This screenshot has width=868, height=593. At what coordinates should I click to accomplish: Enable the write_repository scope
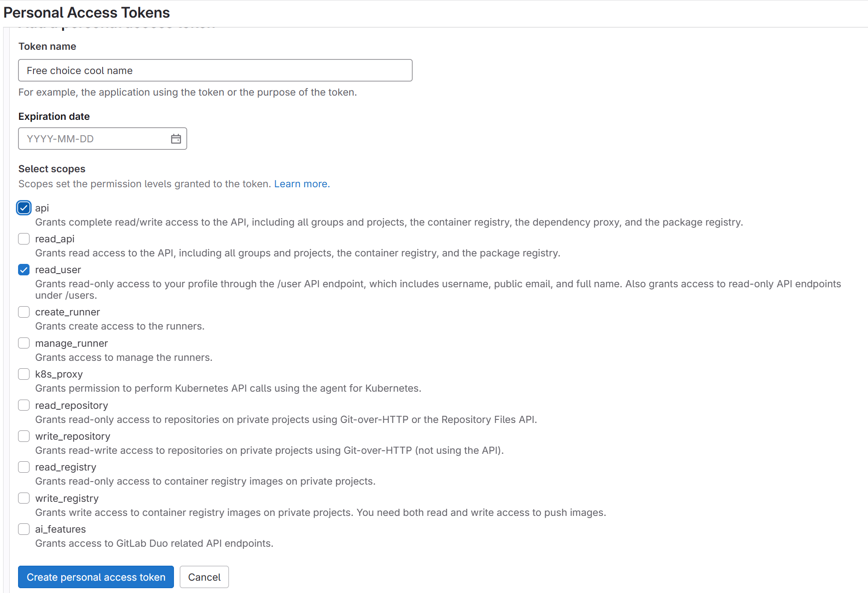click(23, 436)
